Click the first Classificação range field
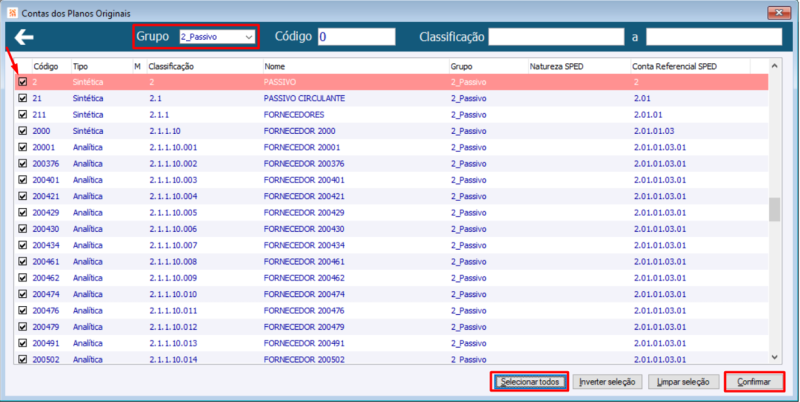Viewport: 800px width, 402px height. coord(556,37)
